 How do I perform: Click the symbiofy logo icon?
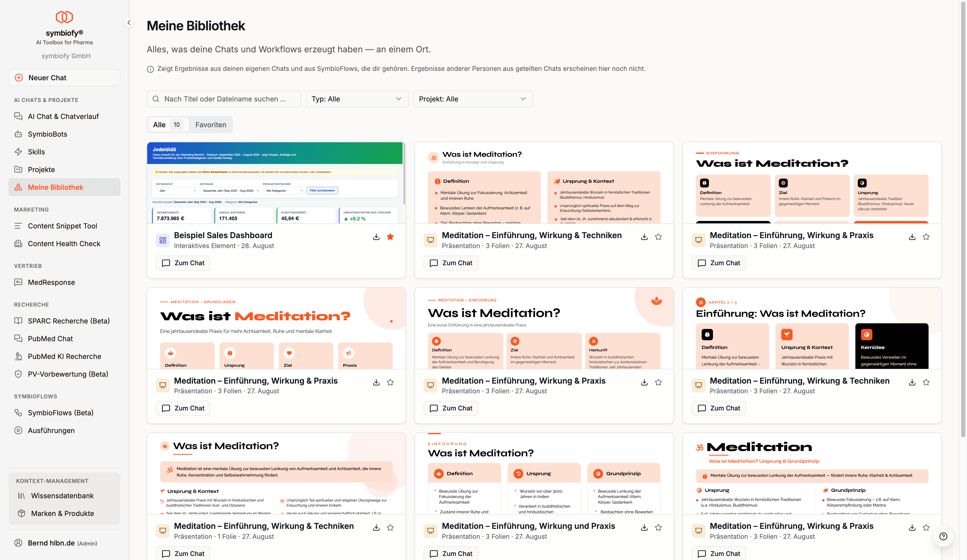point(64,17)
